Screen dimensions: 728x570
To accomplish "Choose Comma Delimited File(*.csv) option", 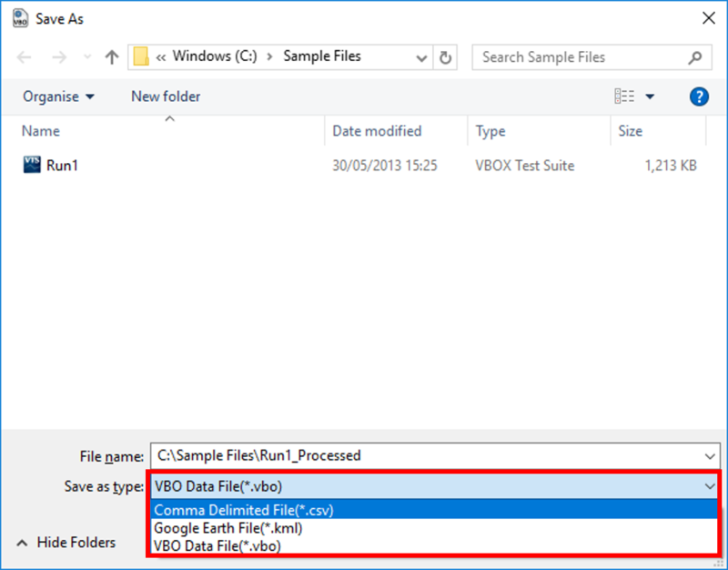I will click(x=435, y=510).
